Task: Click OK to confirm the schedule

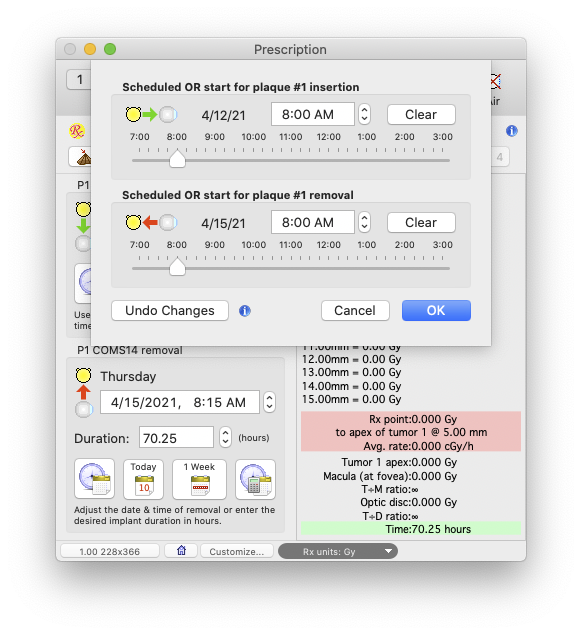Action: click(436, 311)
